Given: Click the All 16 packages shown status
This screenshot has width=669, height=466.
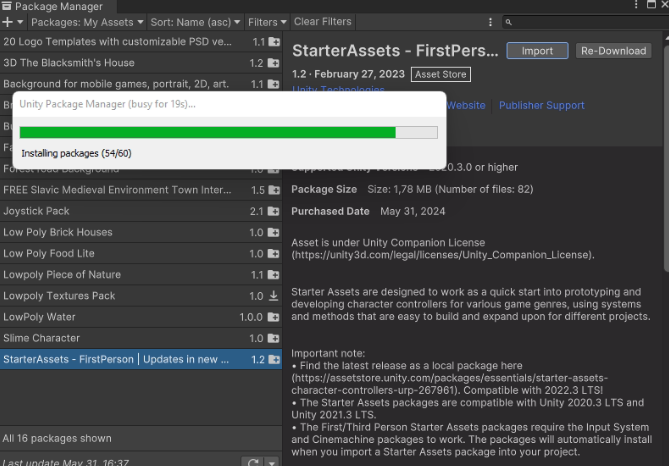Looking at the screenshot, I should click(57, 438).
